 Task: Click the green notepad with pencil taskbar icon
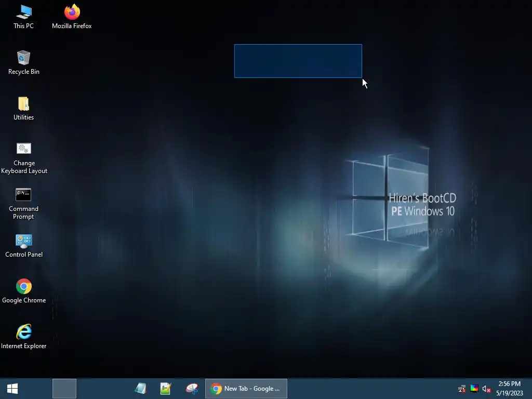(166, 389)
